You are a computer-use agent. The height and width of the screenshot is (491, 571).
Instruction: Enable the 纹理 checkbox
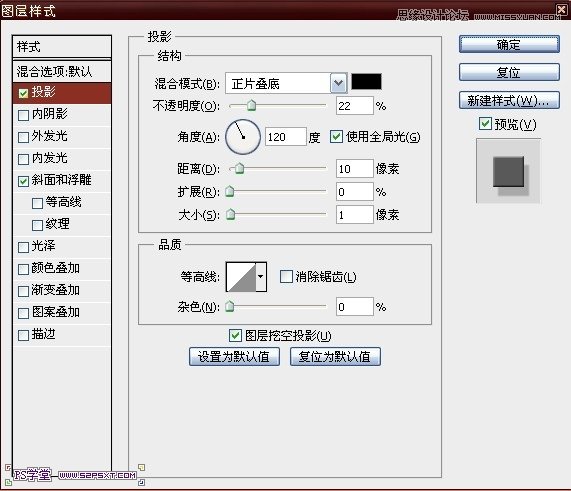click(x=37, y=225)
